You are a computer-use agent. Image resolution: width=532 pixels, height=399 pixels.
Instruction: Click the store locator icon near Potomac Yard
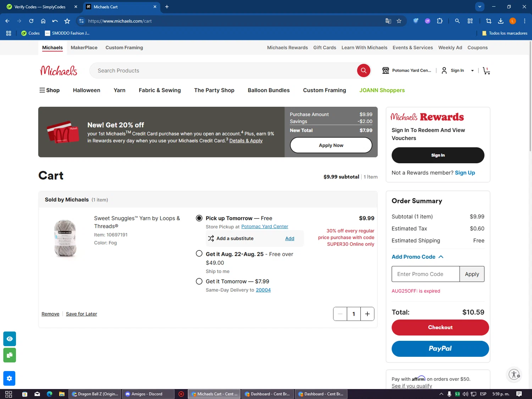pyautogui.click(x=386, y=71)
